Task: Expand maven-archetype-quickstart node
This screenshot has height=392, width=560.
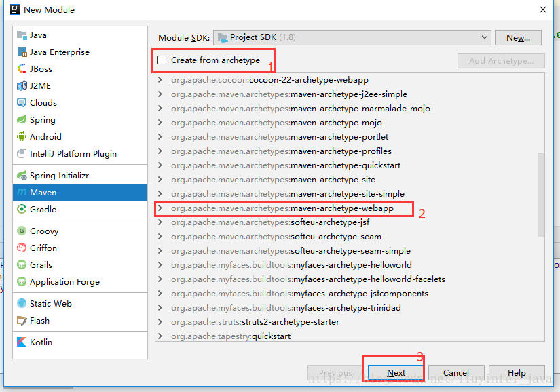Action: pyautogui.click(x=160, y=165)
